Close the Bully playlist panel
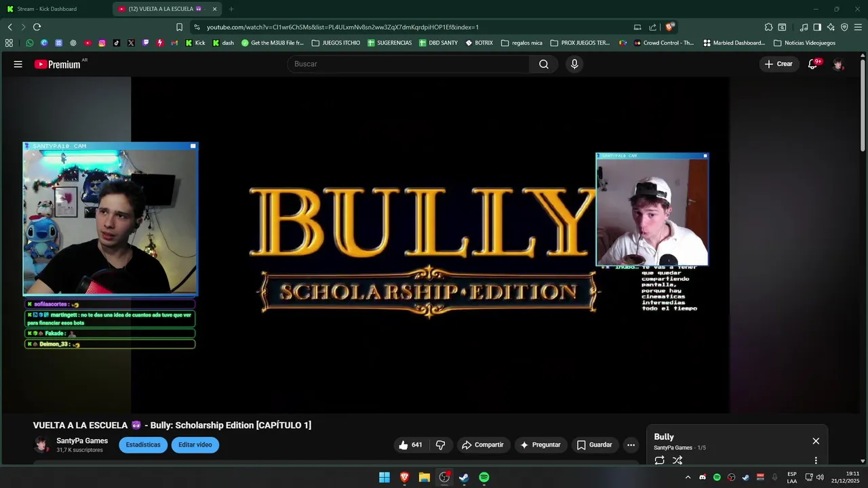The image size is (868, 488). point(816,441)
